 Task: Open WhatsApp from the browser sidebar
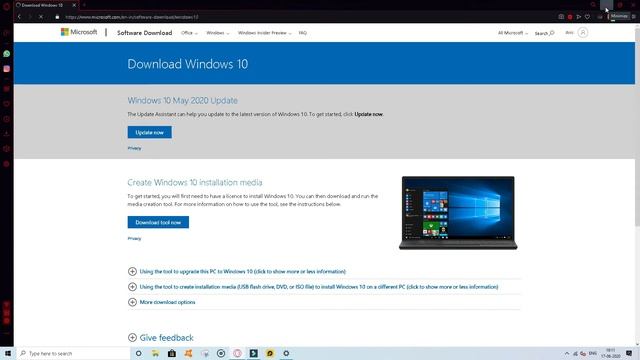(7, 53)
